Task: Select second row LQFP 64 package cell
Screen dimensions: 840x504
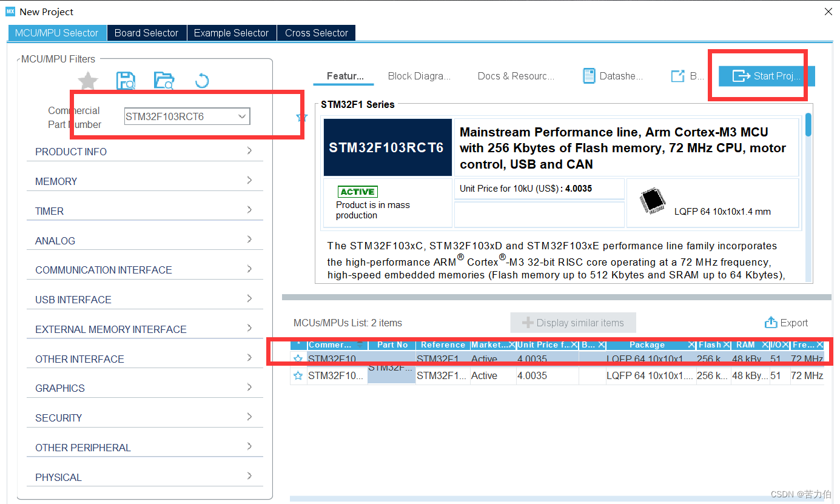Action: pyautogui.click(x=650, y=375)
